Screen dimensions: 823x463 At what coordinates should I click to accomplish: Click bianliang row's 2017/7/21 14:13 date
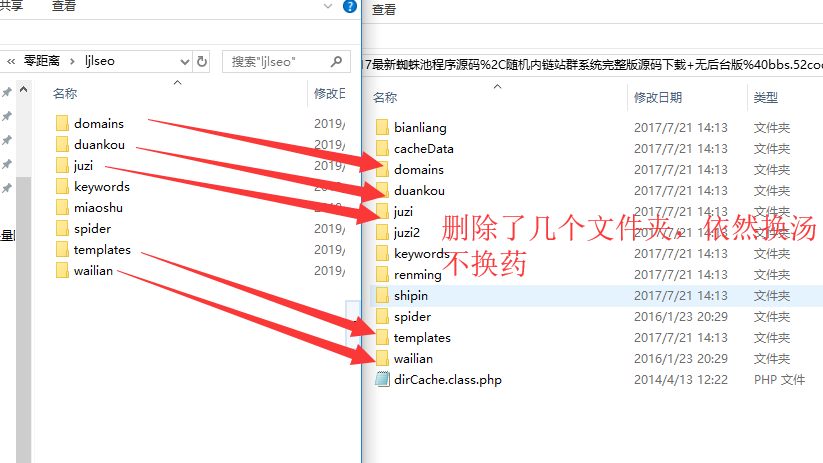[x=681, y=128]
